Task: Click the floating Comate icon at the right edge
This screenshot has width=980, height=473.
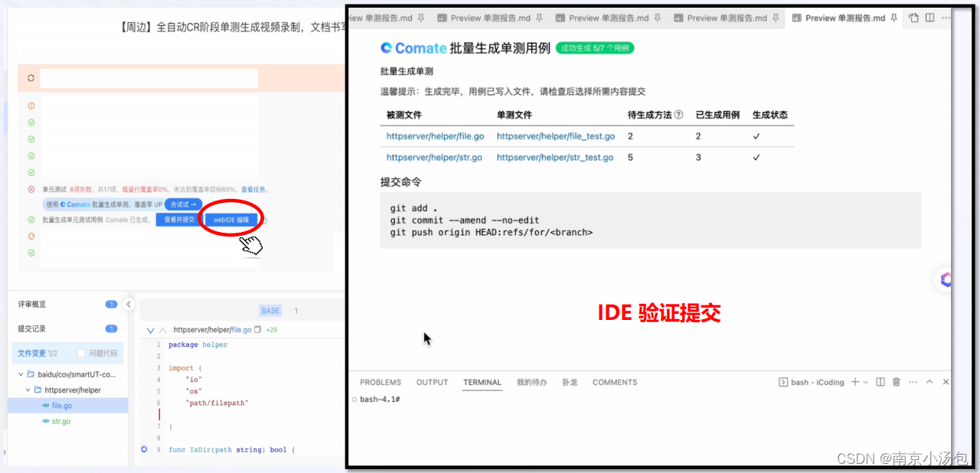Action: [x=946, y=279]
